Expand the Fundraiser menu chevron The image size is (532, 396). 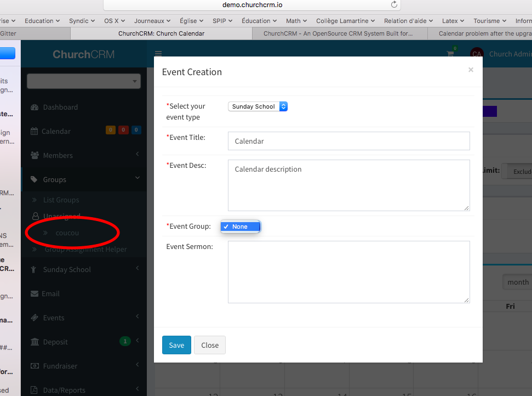pos(138,365)
